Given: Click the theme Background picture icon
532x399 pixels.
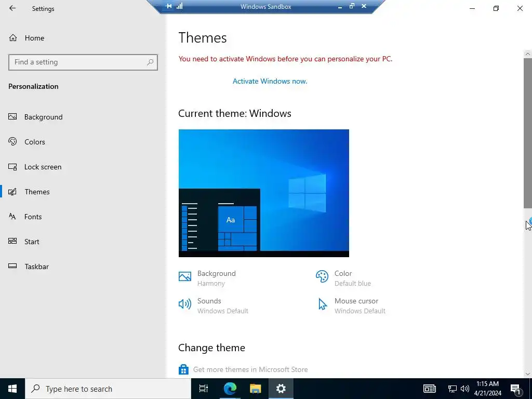Looking at the screenshot, I should click(x=185, y=276).
